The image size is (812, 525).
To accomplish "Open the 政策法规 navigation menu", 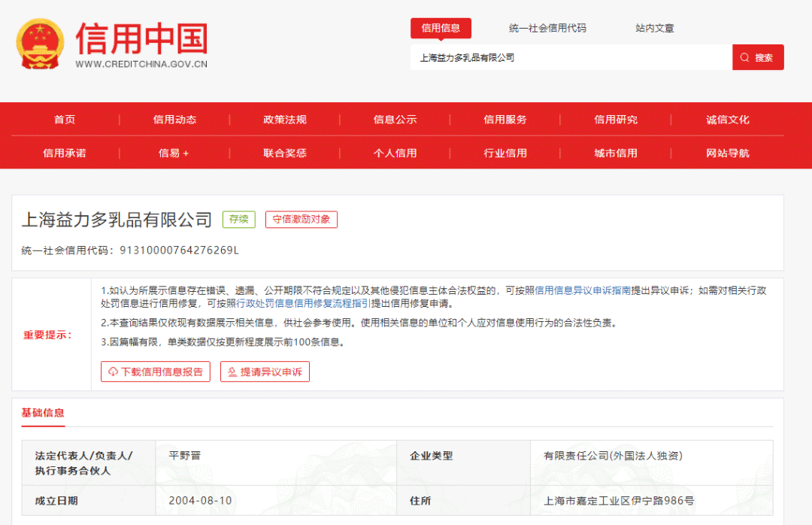I will coord(284,119).
